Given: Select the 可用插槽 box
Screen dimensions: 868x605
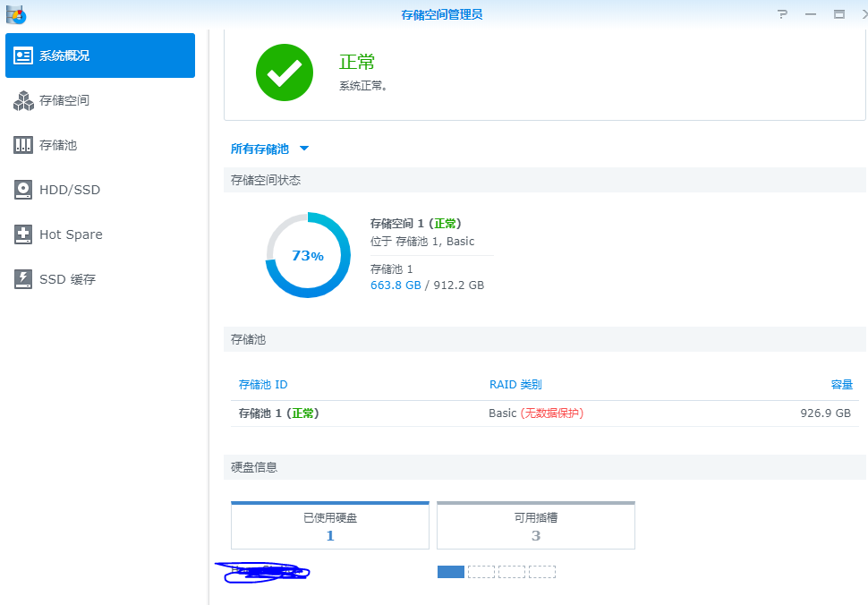Looking at the screenshot, I should pos(535,526).
